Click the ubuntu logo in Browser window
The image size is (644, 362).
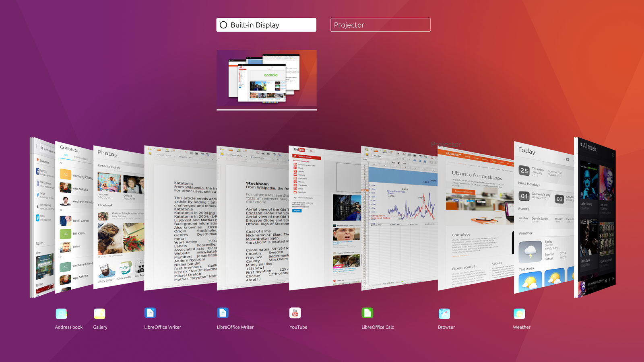(x=453, y=154)
